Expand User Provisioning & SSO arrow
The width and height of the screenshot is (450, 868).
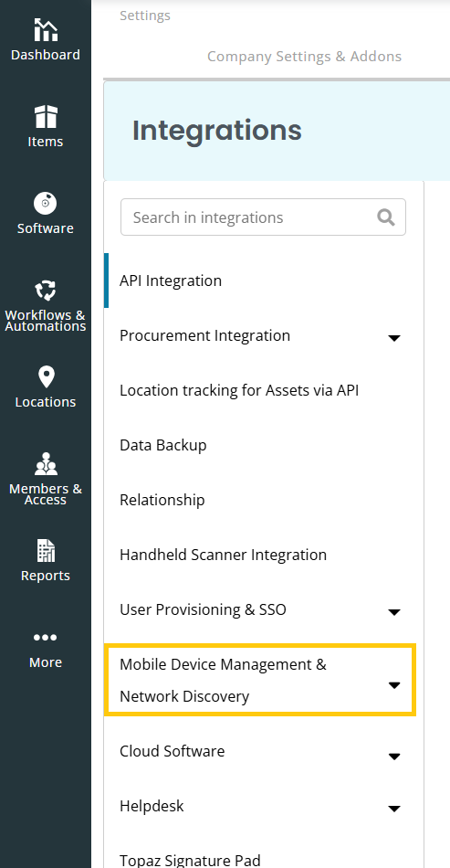click(394, 611)
